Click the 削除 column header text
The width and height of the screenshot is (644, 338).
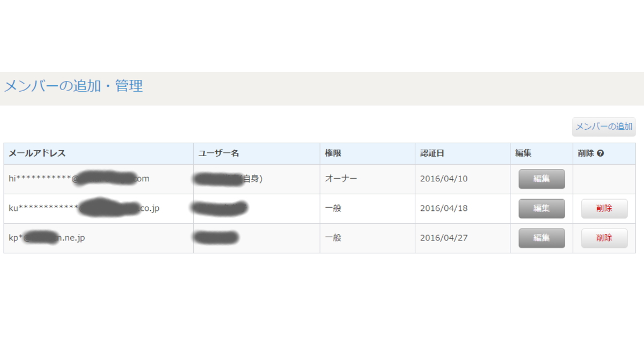[586, 153]
